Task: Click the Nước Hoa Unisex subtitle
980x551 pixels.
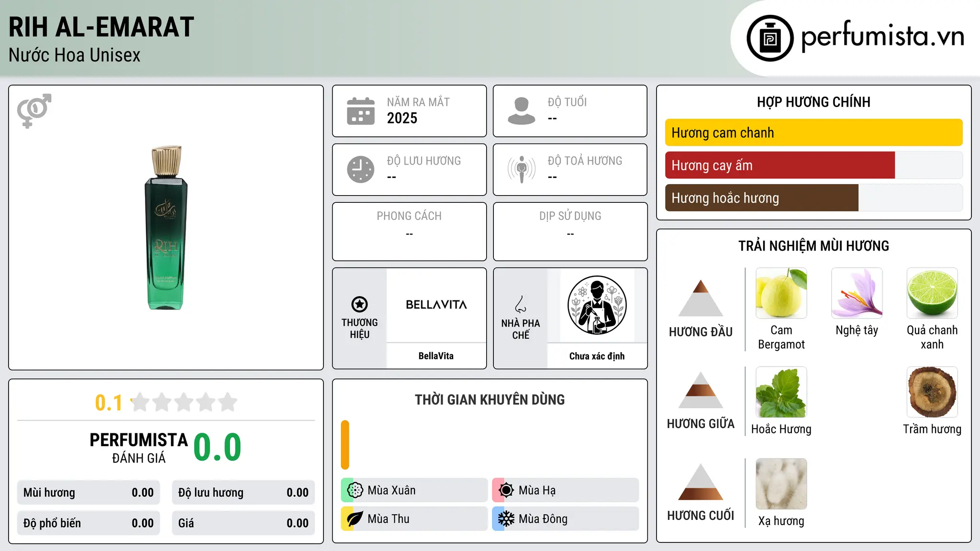Action: [75, 55]
